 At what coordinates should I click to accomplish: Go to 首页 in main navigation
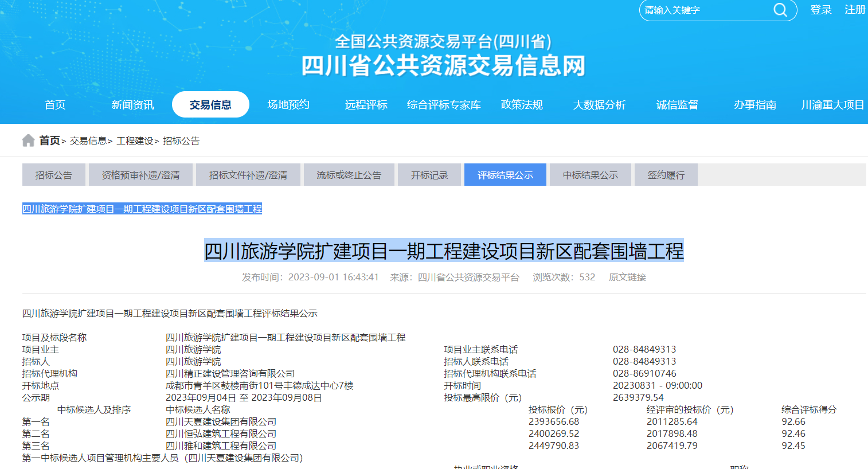pyautogui.click(x=55, y=105)
